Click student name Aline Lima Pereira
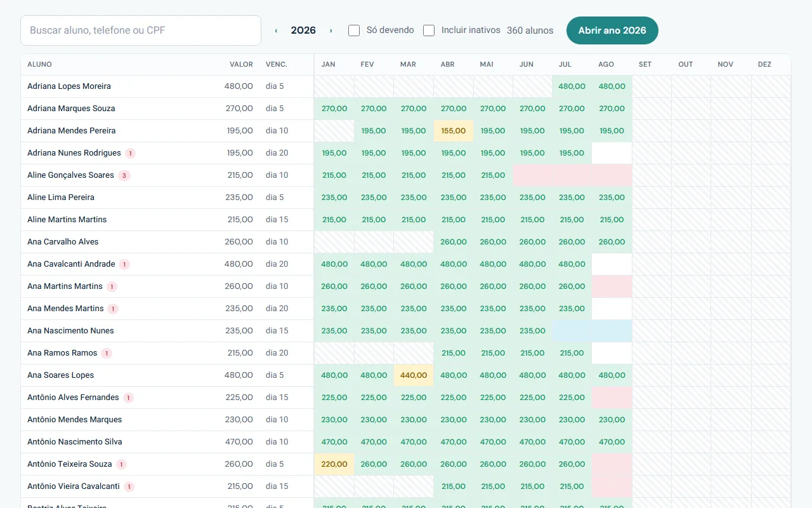The height and width of the screenshot is (508, 812). (x=61, y=197)
